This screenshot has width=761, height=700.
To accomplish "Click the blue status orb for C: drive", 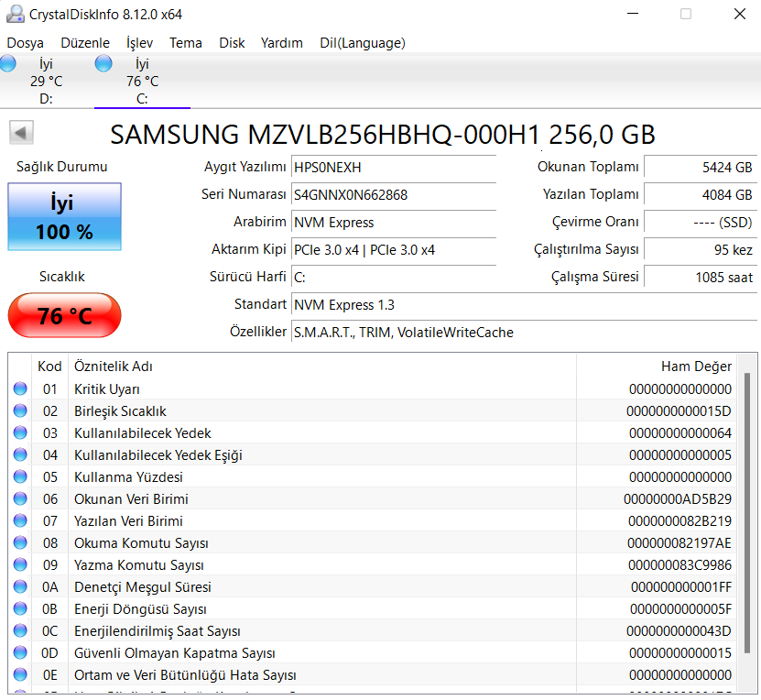I will coord(103,63).
